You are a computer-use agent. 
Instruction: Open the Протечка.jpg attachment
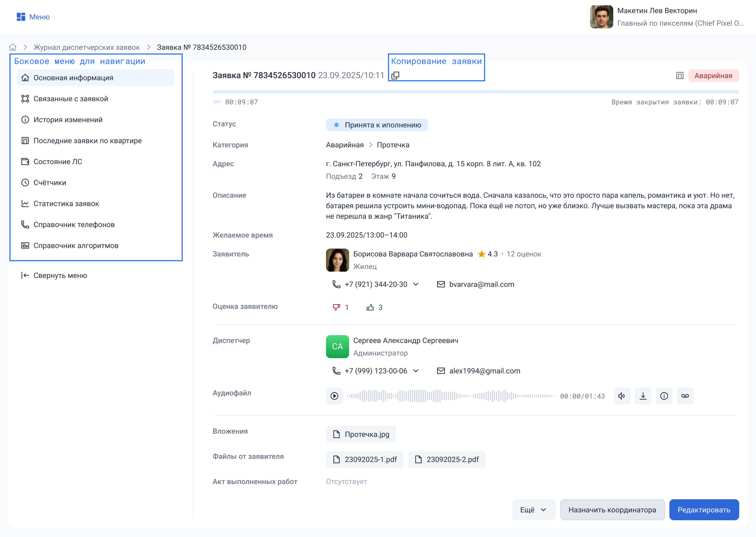[x=361, y=434]
